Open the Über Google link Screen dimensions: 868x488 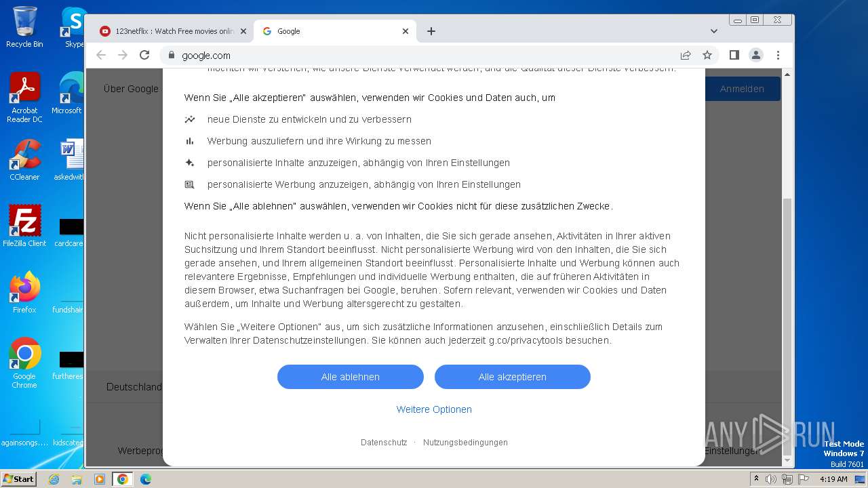pyautogui.click(x=131, y=89)
